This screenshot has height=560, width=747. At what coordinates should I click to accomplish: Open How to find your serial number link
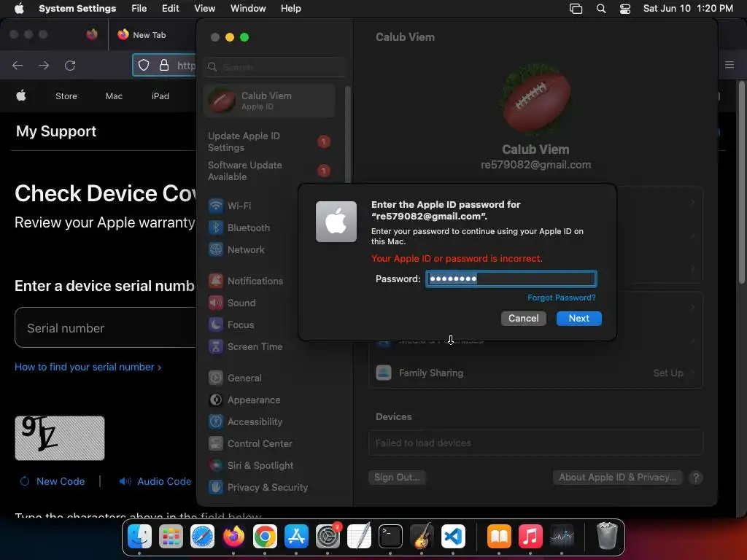(88, 367)
